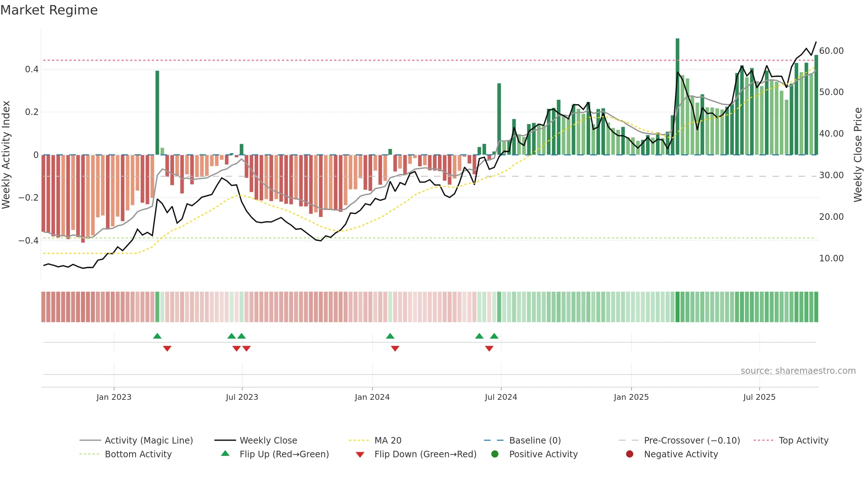Toggle Bottom Activity legend entry

point(125,454)
